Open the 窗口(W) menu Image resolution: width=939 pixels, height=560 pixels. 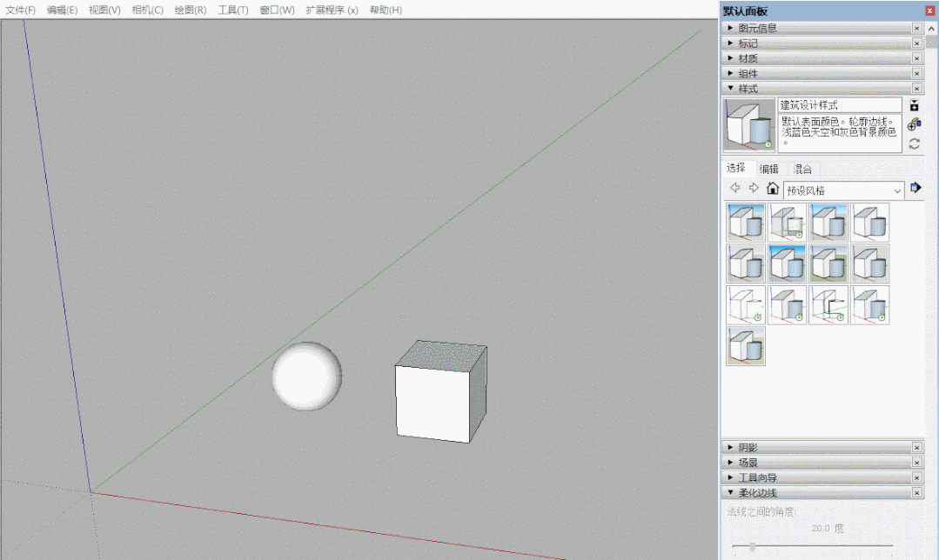278,10
